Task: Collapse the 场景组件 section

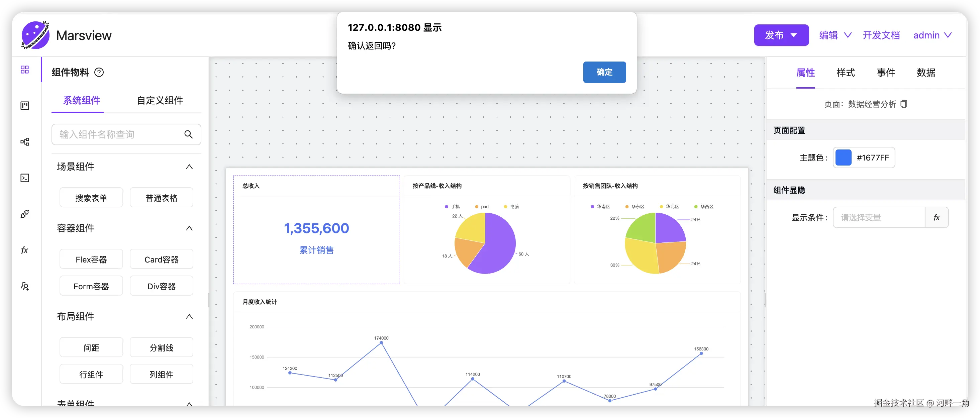Action: tap(189, 167)
